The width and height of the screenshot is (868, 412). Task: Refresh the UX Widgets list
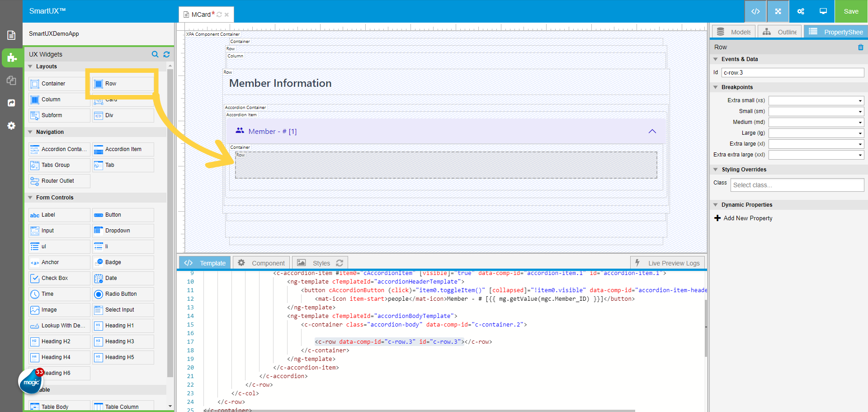(166, 54)
